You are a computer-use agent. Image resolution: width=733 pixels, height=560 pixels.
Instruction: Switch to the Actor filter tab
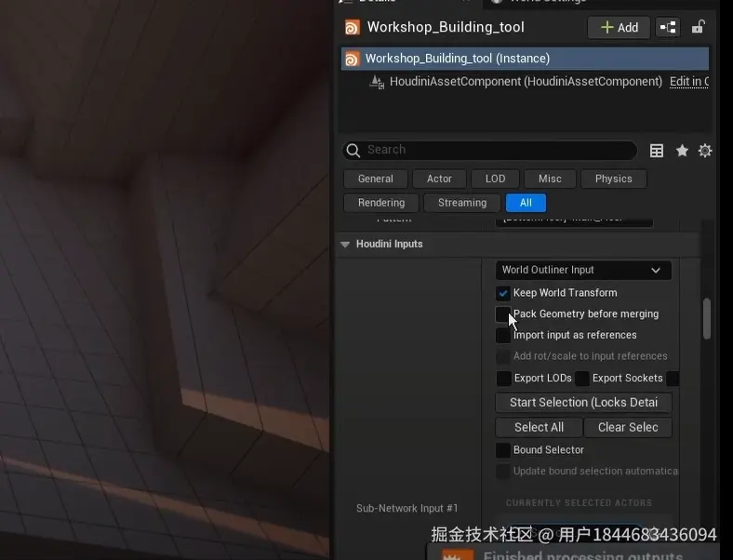point(439,179)
